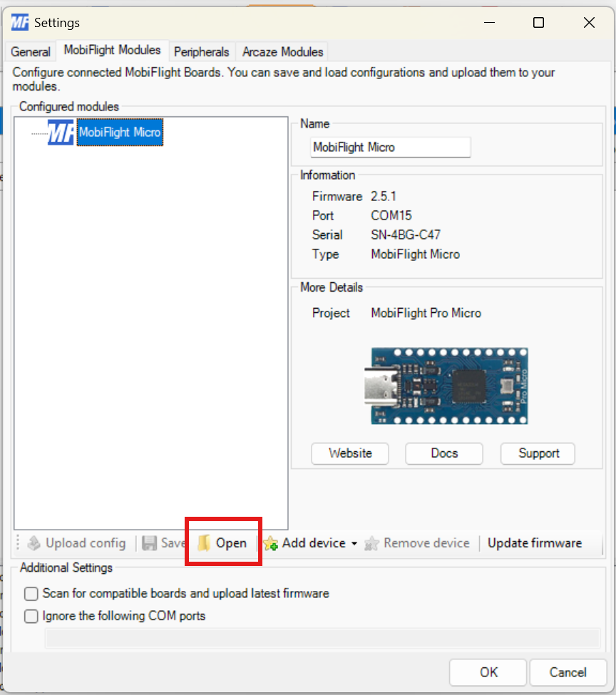The width and height of the screenshot is (616, 695).
Task: Close the Settings dialog window
Action: click(589, 23)
